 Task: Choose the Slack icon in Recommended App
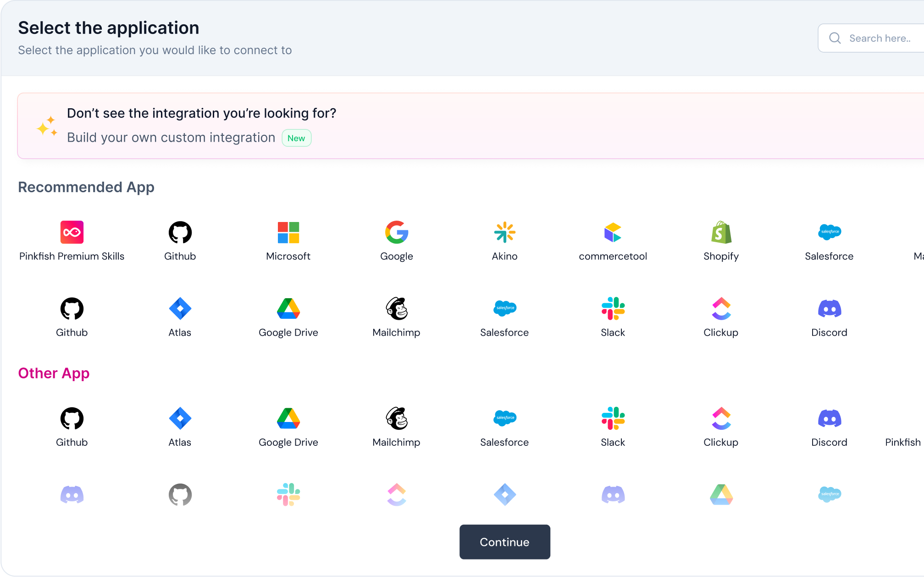tap(613, 308)
